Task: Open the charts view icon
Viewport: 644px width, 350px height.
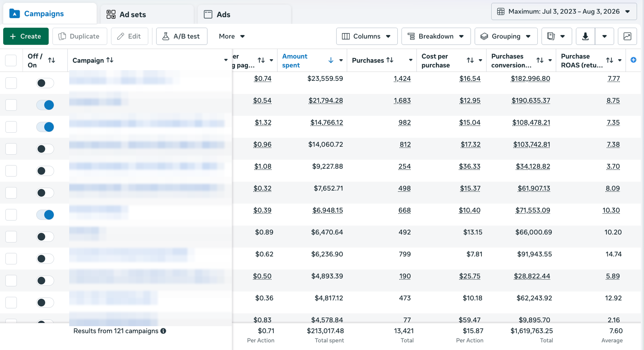Action: coord(627,36)
